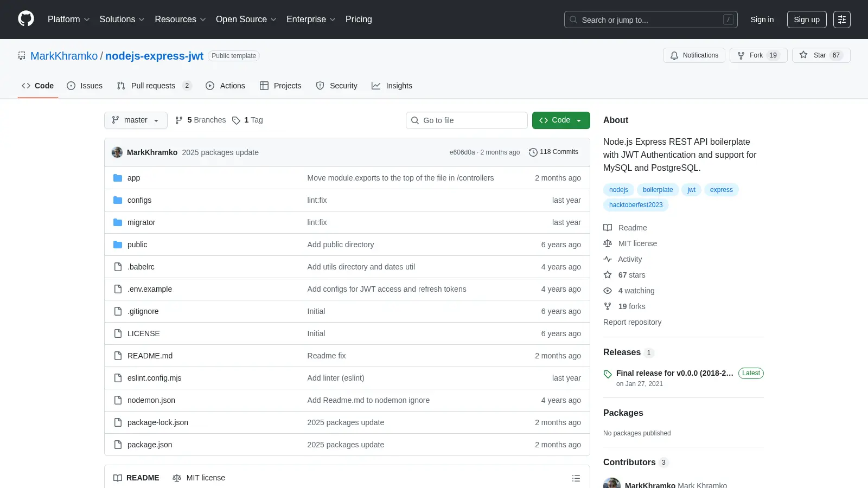This screenshot has height=488, width=868.
Task: Click MarkKhramko avatar in commit bar
Action: [x=117, y=152]
